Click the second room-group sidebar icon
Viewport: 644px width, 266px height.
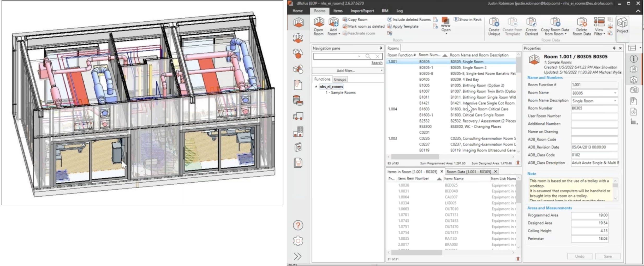click(298, 38)
